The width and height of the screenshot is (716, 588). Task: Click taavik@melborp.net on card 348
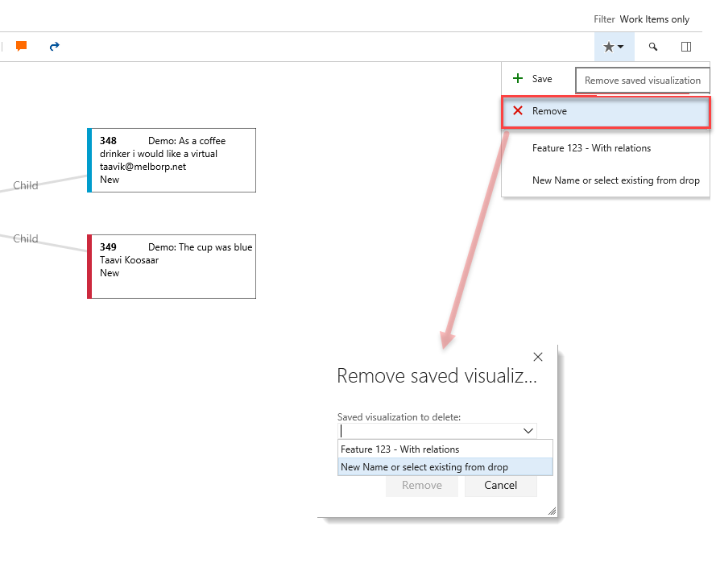tap(143, 167)
